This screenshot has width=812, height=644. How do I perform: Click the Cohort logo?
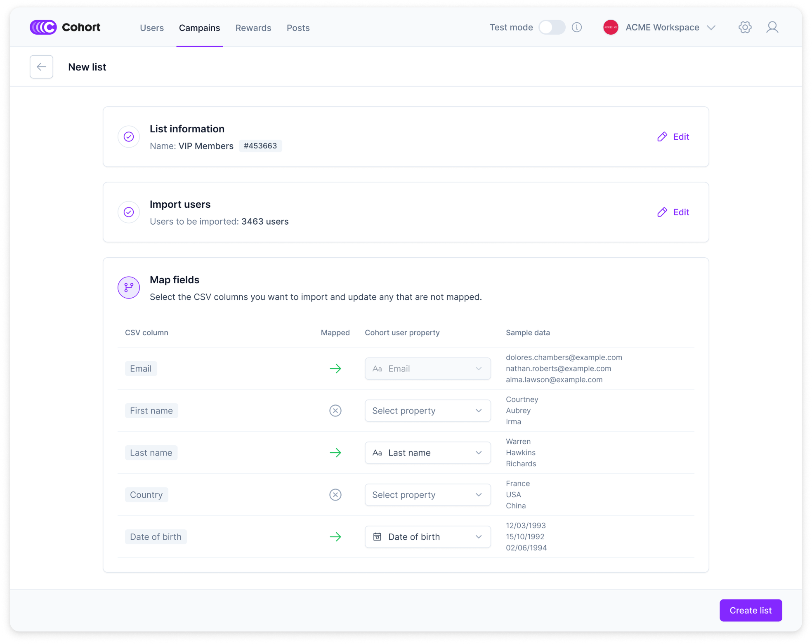65,28
